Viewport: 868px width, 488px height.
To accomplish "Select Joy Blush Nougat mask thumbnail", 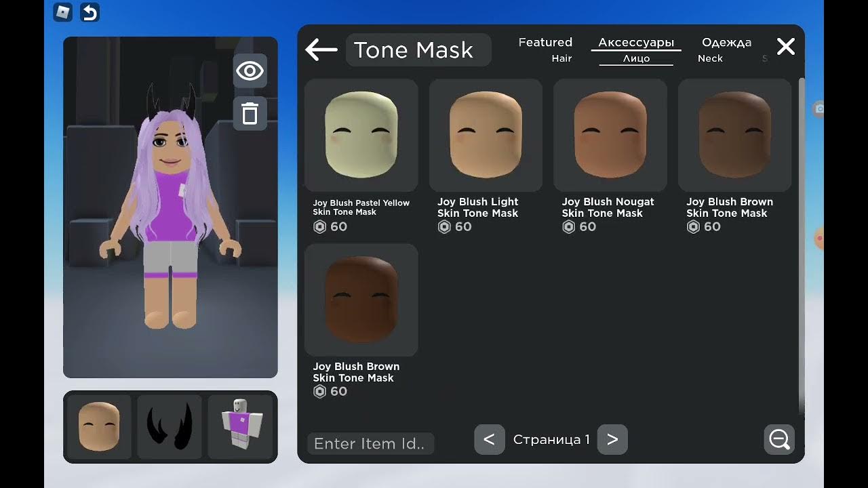I will pyautogui.click(x=610, y=135).
